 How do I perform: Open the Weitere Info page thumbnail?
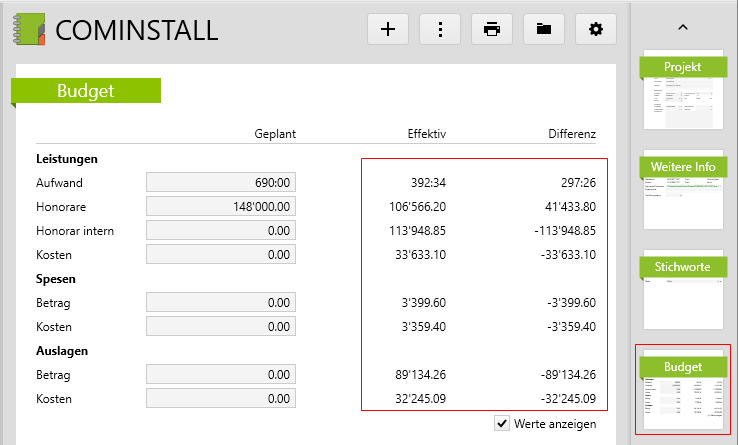(x=683, y=191)
